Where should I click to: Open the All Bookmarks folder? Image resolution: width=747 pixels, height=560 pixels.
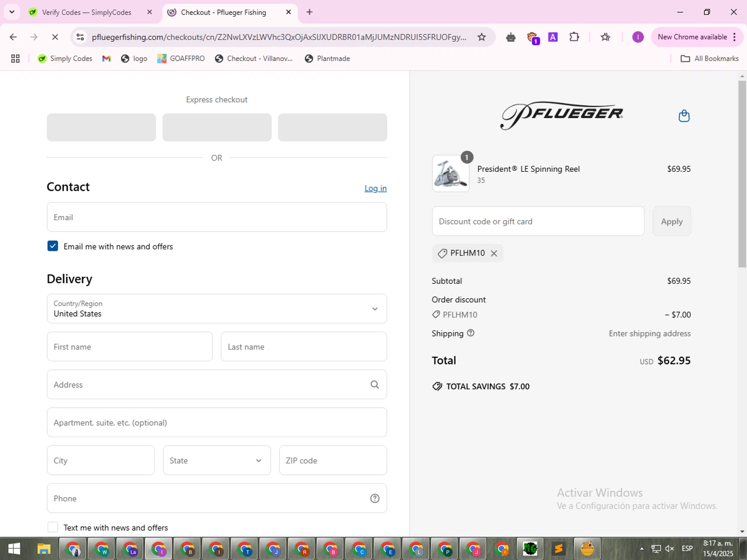pos(710,59)
